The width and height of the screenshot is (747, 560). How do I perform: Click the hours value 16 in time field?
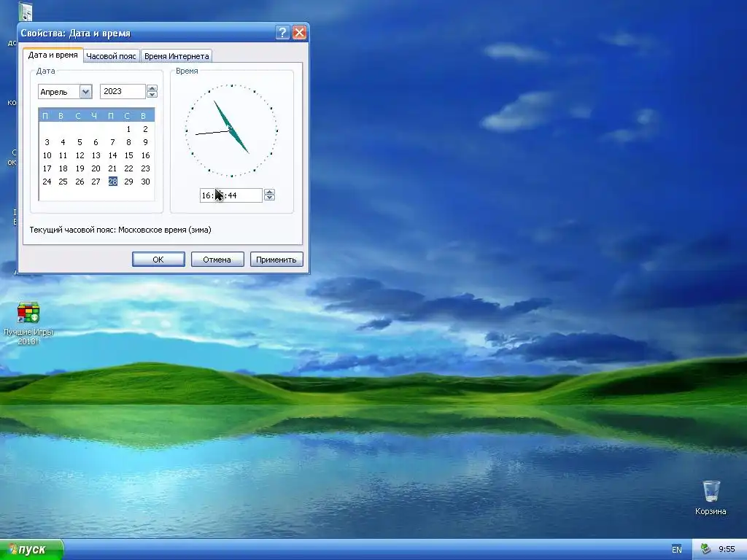pyautogui.click(x=206, y=195)
